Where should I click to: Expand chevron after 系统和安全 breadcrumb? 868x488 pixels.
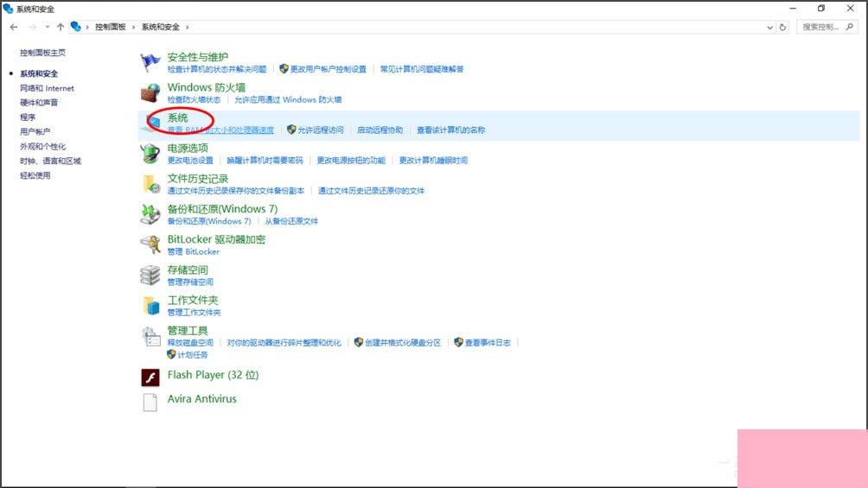[x=187, y=27]
